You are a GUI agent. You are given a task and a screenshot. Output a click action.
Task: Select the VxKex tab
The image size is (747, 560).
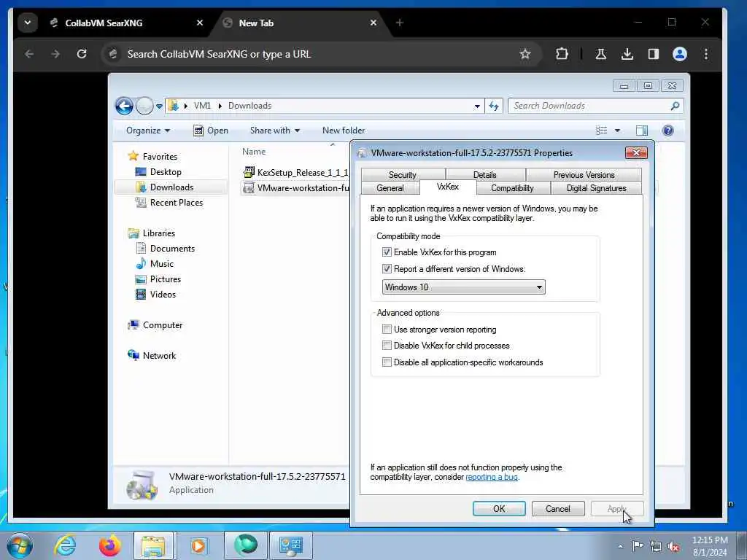448,187
